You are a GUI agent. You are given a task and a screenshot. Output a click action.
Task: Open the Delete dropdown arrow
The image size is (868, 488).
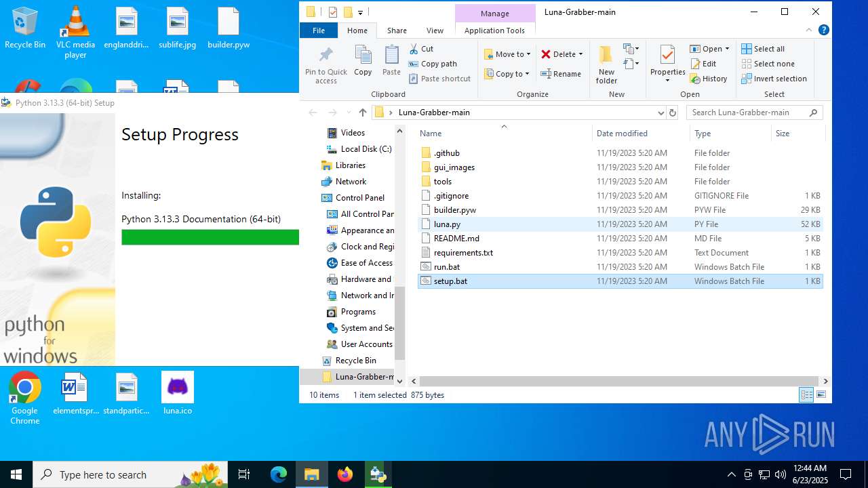[x=580, y=54]
